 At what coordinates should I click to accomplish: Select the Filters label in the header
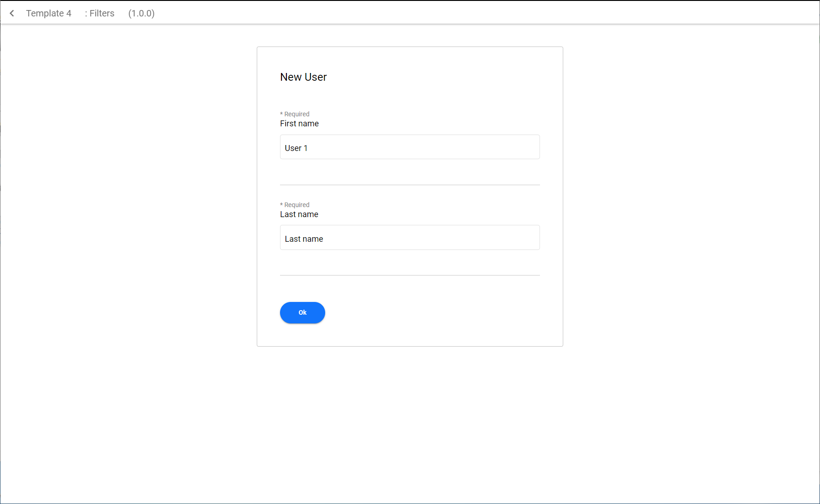click(x=99, y=13)
